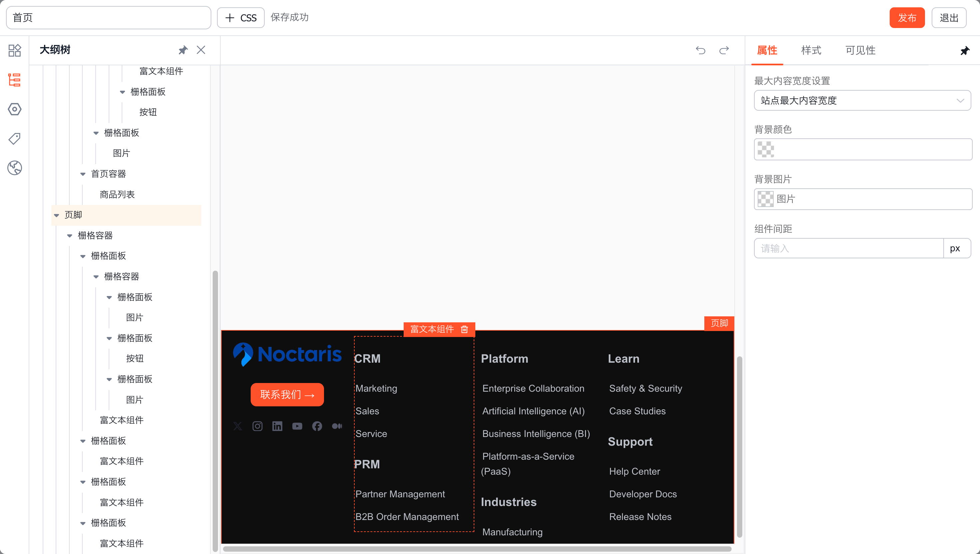Click the add CSS button

tap(240, 18)
